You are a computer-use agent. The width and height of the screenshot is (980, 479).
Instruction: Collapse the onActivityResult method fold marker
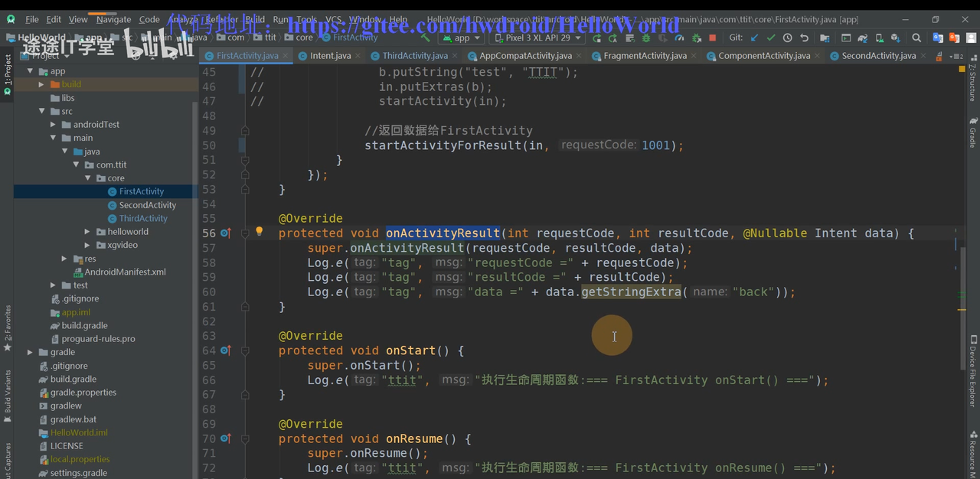tap(245, 233)
